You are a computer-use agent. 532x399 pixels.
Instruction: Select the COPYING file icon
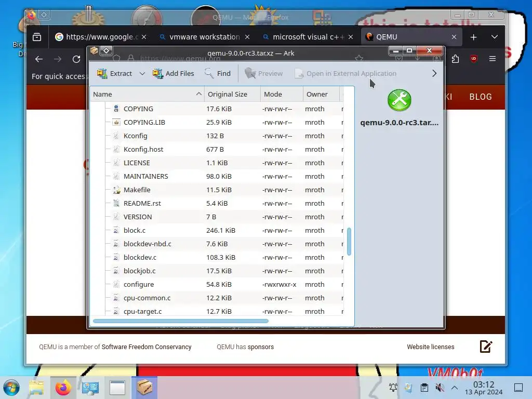pos(116,109)
